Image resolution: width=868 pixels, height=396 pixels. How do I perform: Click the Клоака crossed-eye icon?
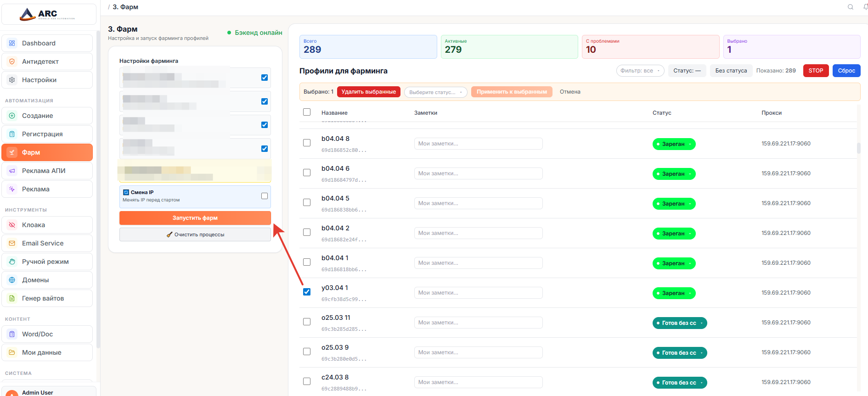pyautogui.click(x=12, y=225)
